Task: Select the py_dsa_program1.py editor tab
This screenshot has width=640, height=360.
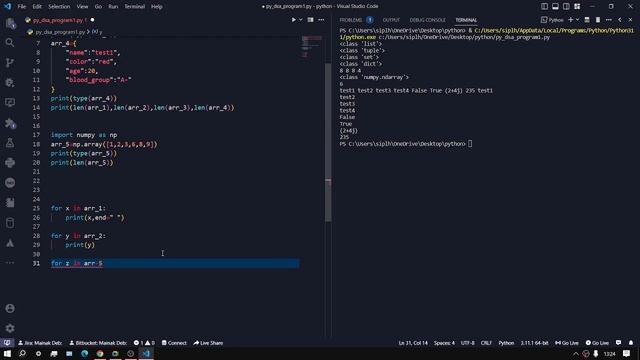Action: click(x=59, y=20)
